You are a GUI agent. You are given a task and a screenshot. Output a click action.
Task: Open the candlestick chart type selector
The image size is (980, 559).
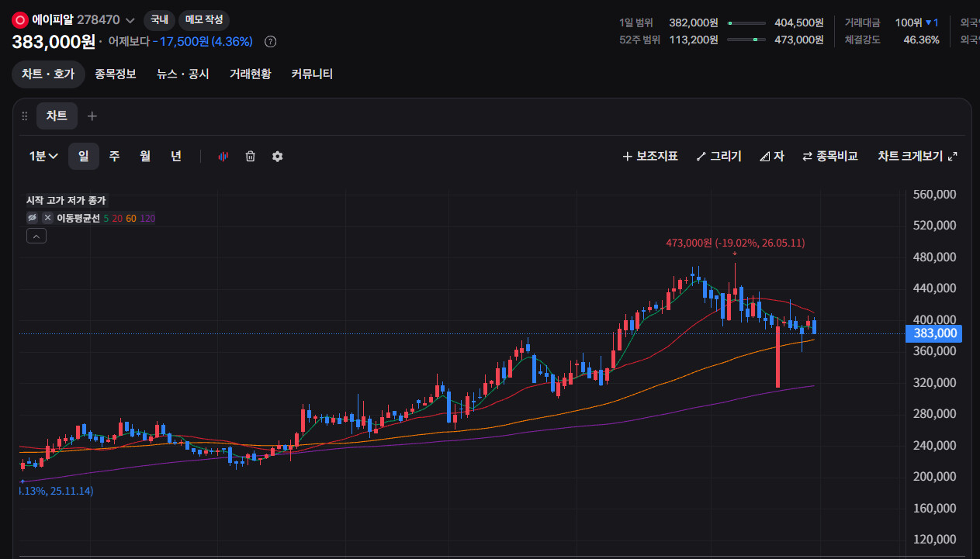(x=223, y=156)
